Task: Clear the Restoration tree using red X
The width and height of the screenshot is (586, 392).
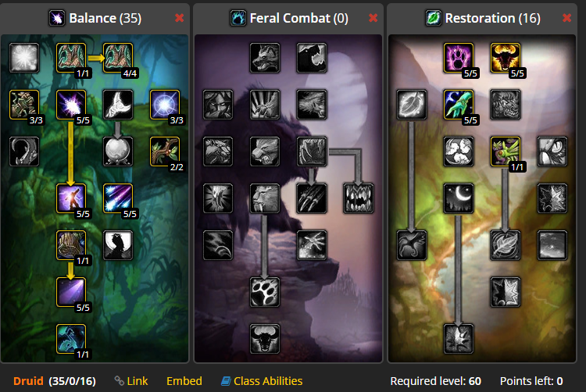Action: [x=566, y=18]
